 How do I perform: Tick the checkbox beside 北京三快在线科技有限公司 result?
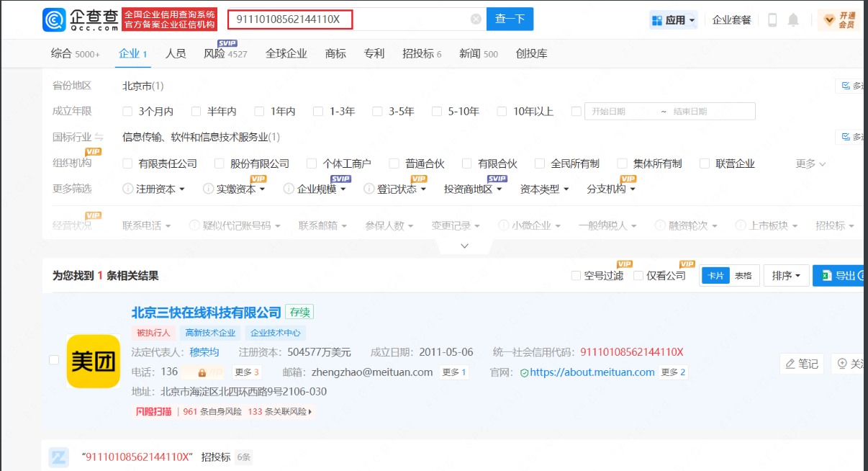54,360
